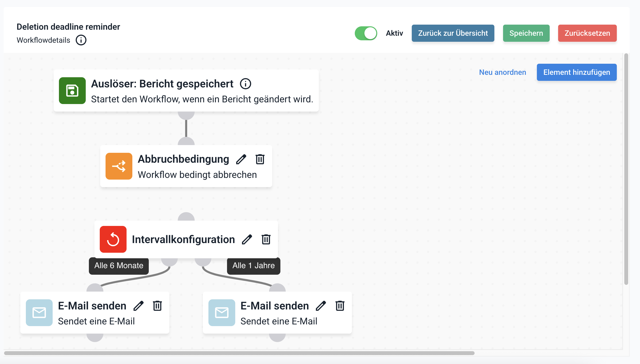Viewport: 640px width, 364px height.
Task: Delete the left E-Mail senden element
Action: point(157,306)
